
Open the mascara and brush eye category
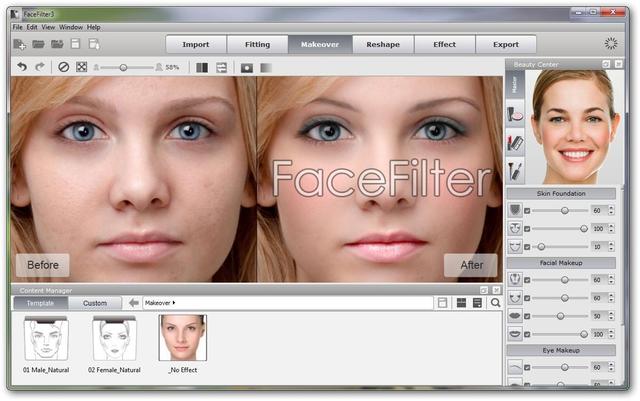[515, 171]
